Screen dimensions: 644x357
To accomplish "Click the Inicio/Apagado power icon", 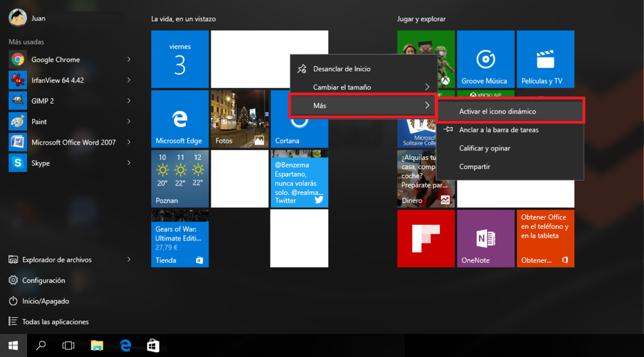I will tap(13, 301).
